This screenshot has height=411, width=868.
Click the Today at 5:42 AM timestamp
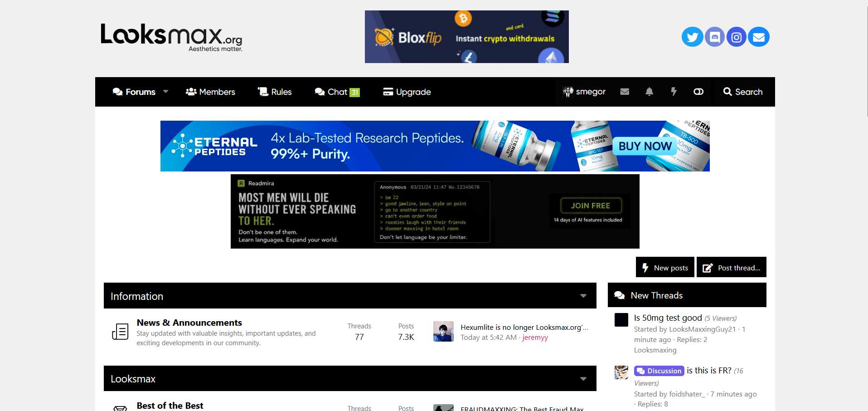[x=489, y=338]
